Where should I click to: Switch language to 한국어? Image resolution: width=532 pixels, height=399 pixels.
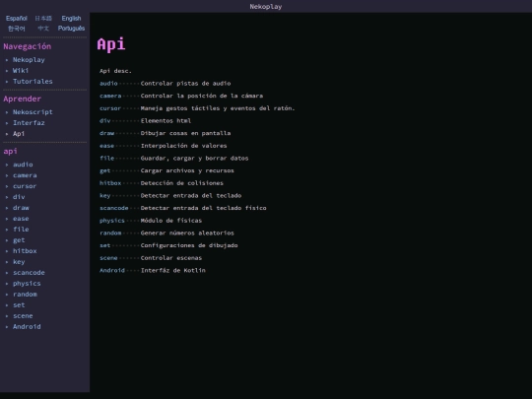[x=17, y=29]
